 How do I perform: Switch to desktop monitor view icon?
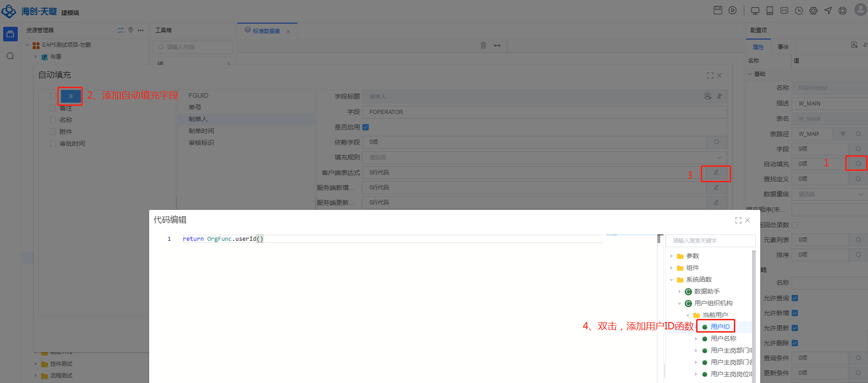[x=755, y=11]
